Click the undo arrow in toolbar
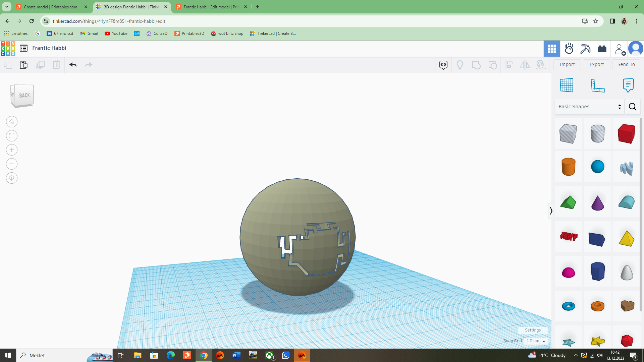The width and height of the screenshot is (644, 362). pos(73,65)
